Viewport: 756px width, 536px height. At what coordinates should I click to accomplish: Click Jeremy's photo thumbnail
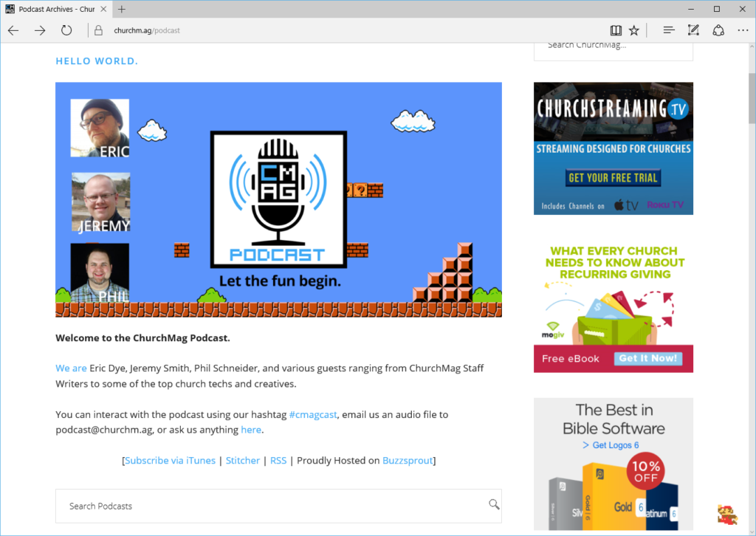[x=100, y=202]
